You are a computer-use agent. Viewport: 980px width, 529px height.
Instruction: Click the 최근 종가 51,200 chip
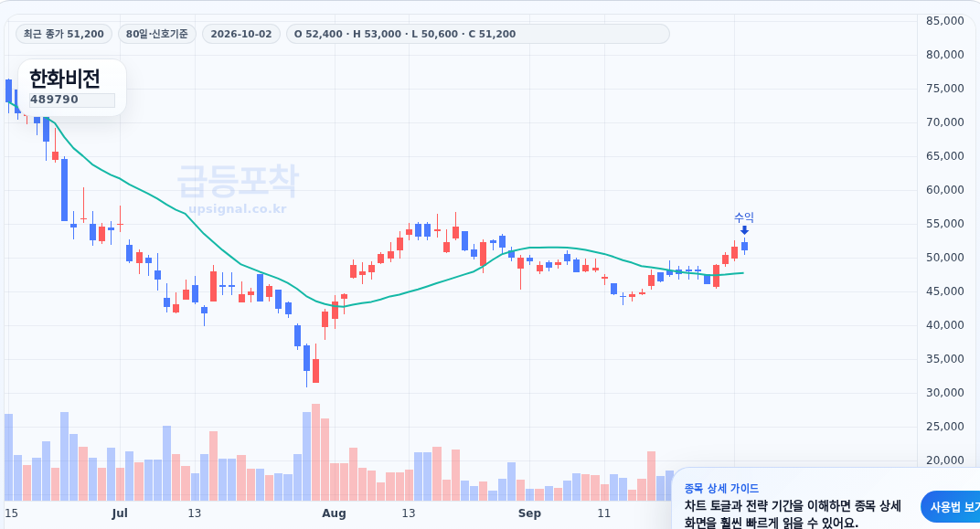tap(64, 34)
